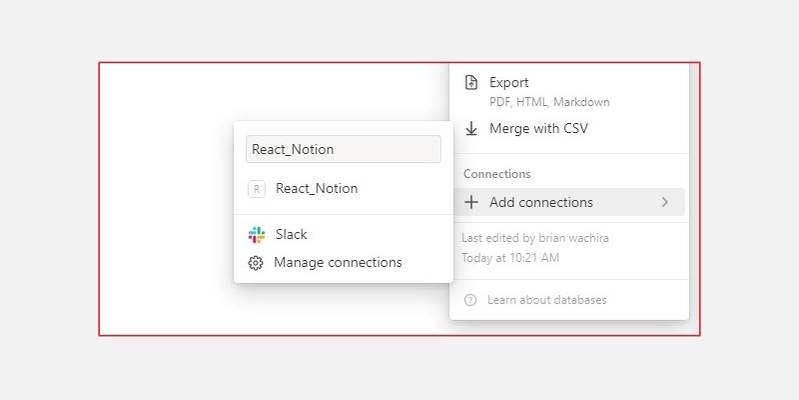
Task: Expand the Add connections chevron
Action: [664, 202]
